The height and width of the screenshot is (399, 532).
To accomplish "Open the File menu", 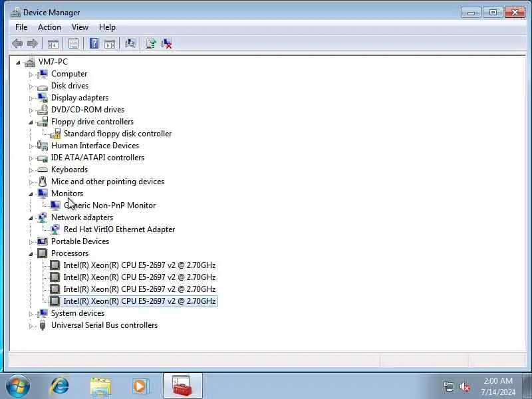I will (21, 27).
